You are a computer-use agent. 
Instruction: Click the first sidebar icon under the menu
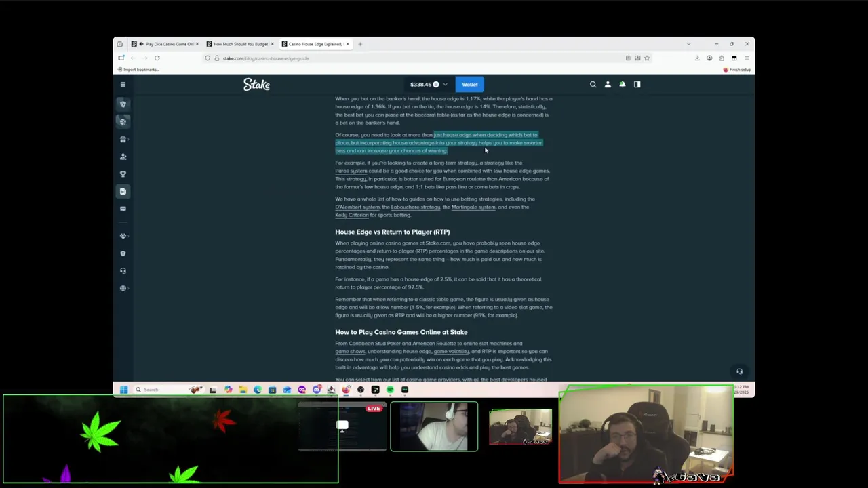123,104
